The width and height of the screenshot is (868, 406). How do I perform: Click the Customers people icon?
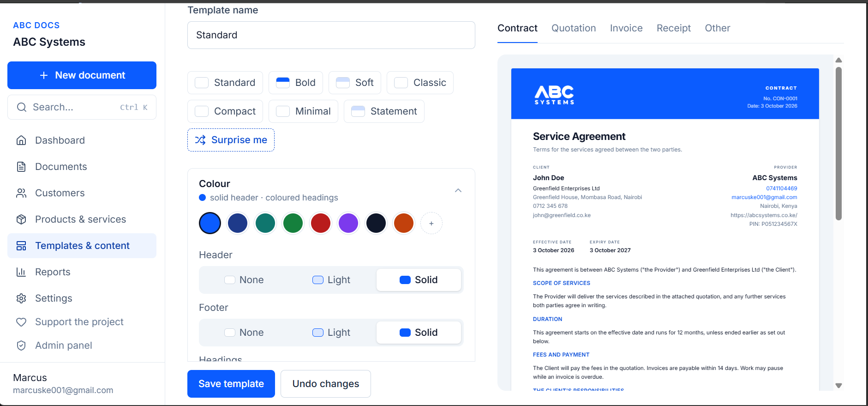click(x=21, y=193)
